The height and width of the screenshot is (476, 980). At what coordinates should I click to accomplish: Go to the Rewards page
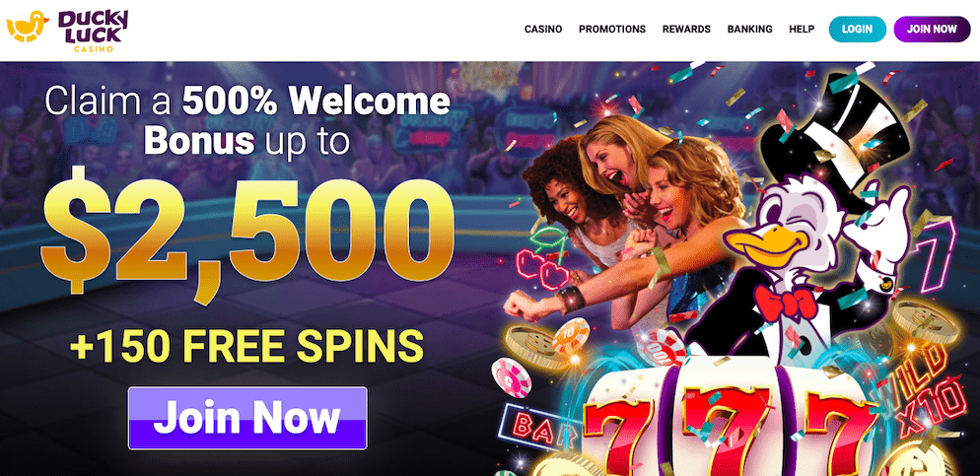coord(686,29)
